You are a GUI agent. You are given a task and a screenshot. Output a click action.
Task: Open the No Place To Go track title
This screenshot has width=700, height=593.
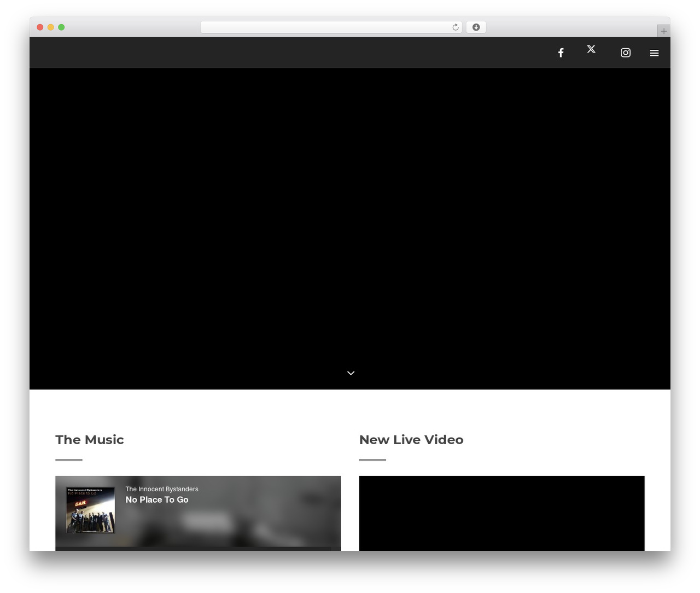[x=157, y=500]
